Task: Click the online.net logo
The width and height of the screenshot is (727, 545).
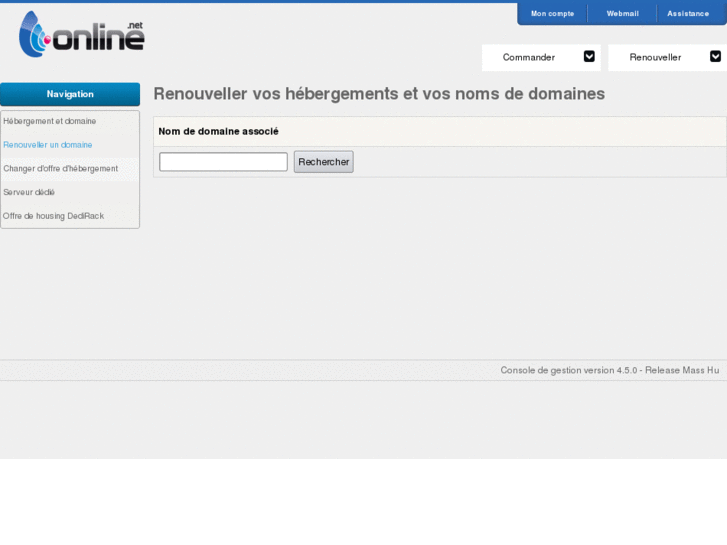Action: pyautogui.click(x=82, y=34)
